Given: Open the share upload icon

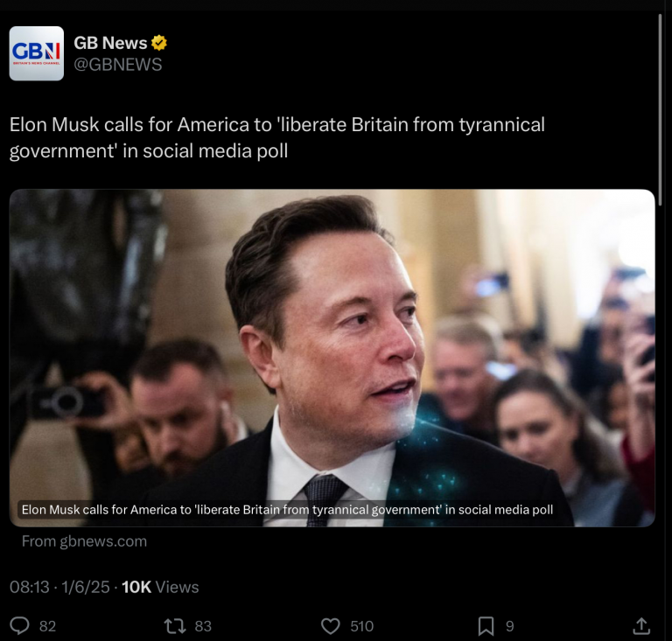Looking at the screenshot, I should coord(641,625).
